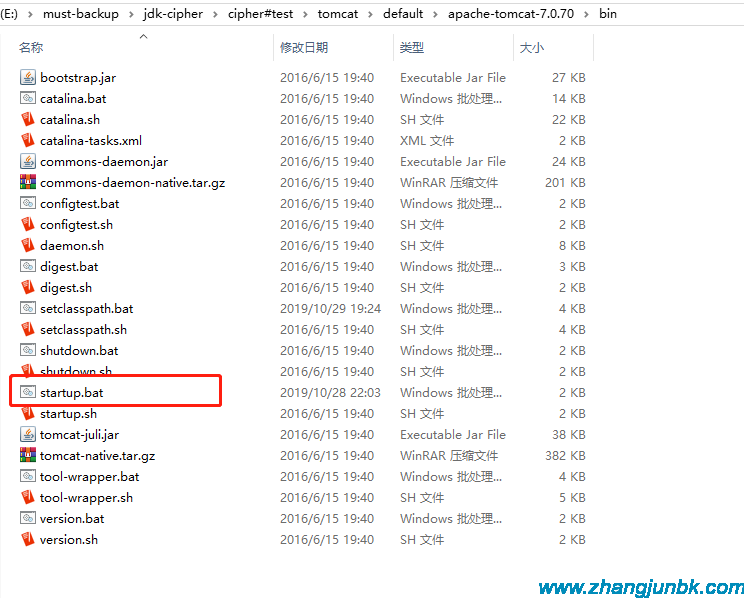Click the 8 KB size value

(x=572, y=246)
